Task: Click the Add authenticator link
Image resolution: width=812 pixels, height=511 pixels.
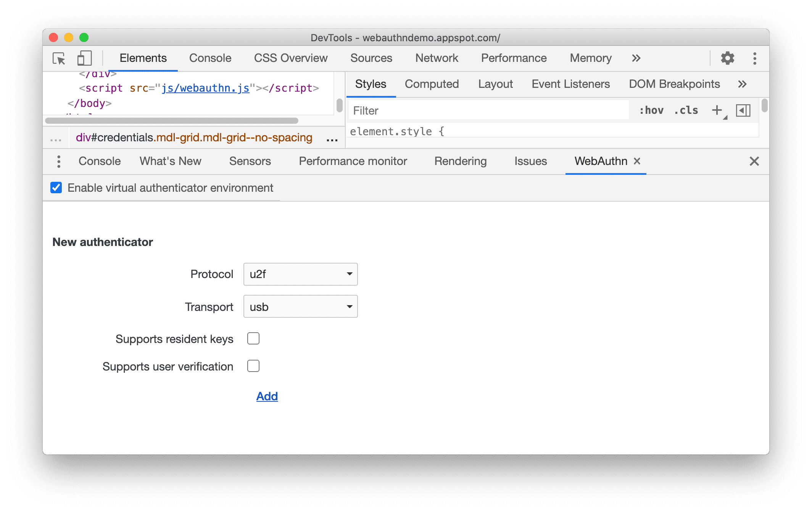Action: (x=266, y=396)
